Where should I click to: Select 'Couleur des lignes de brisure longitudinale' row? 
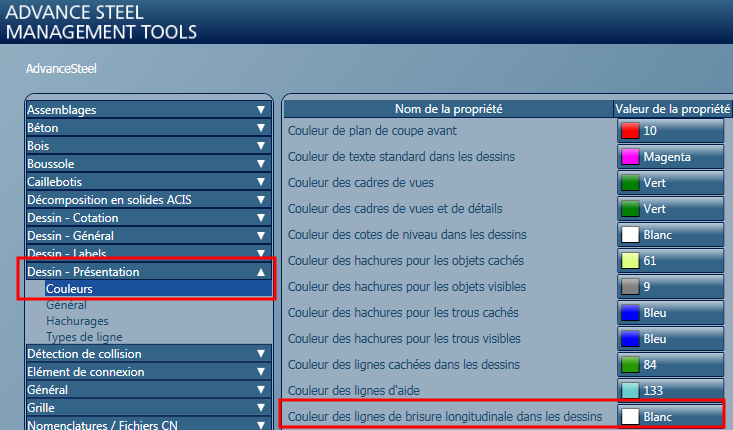click(445, 416)
